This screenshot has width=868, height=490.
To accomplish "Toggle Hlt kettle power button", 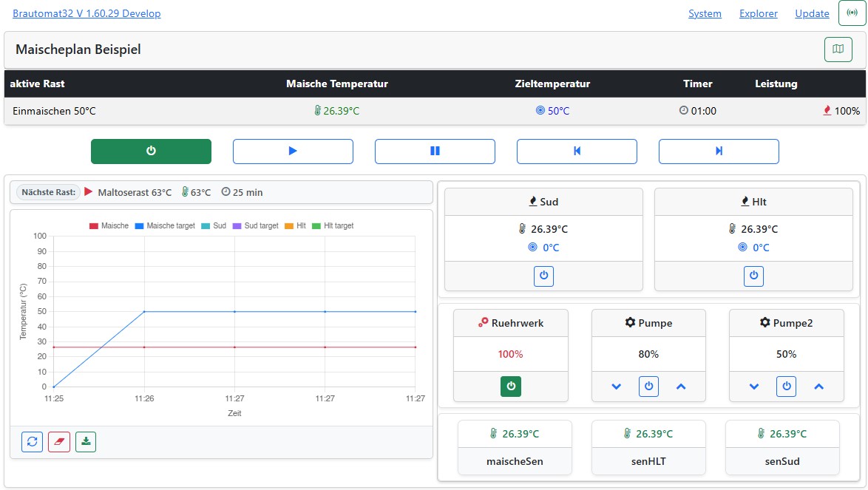I will click(753, 276).
